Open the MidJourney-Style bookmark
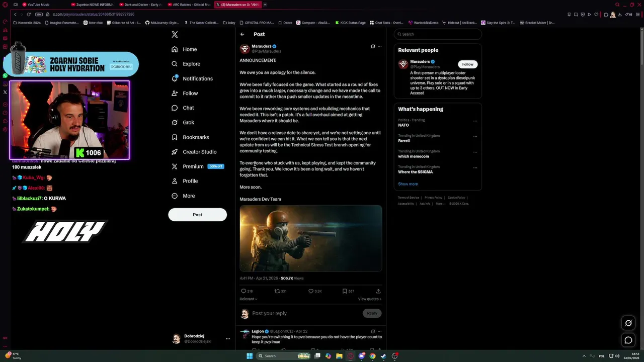 pyautogui.click(x=162, y=23)
